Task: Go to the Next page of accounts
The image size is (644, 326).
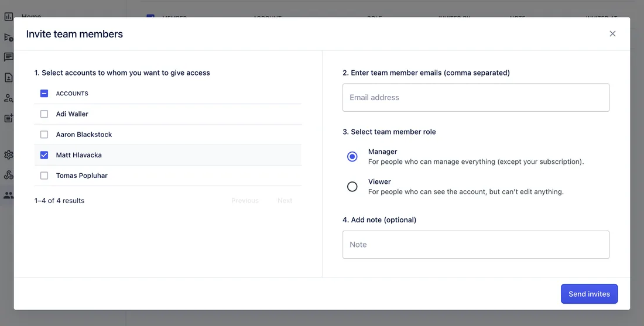Action: 285,200
